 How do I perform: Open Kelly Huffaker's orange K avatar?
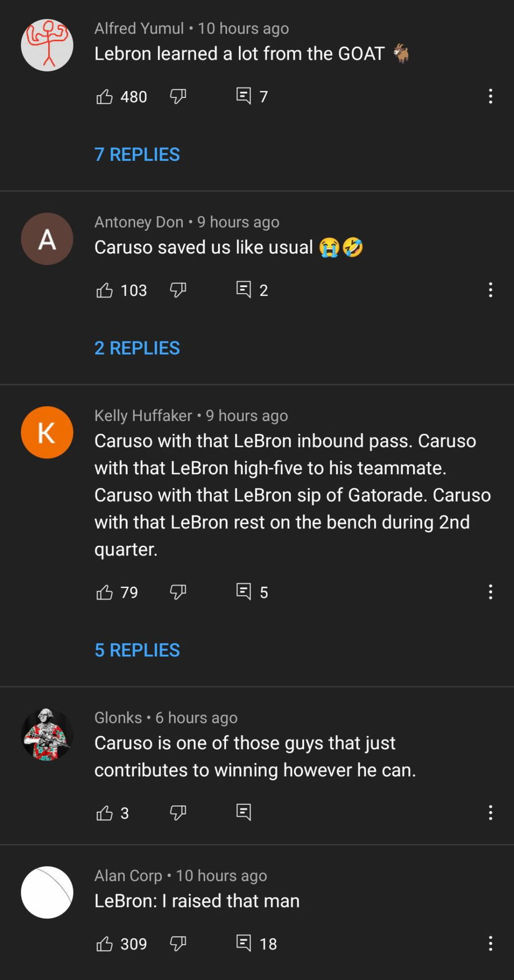[x=47, y=433]
